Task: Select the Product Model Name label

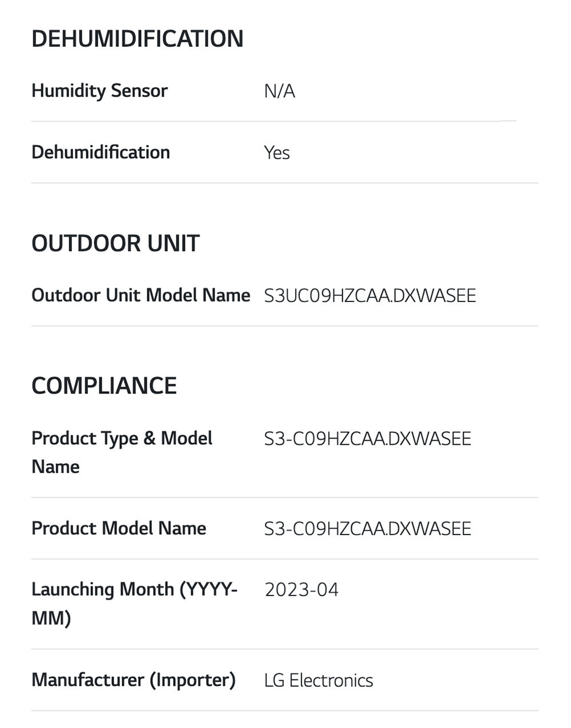Action: (x=119, y=528)
